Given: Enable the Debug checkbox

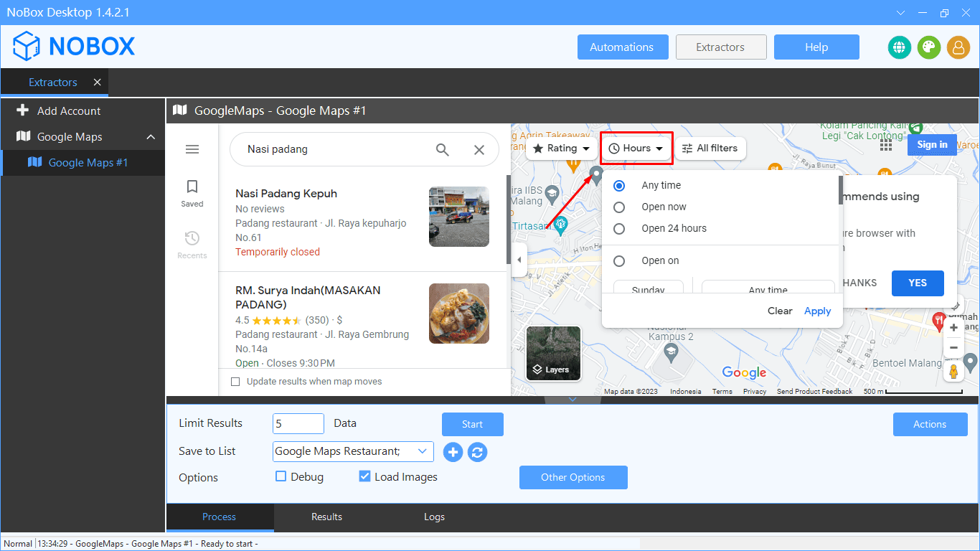Looking at the screenshot, I should pos(281,476).
